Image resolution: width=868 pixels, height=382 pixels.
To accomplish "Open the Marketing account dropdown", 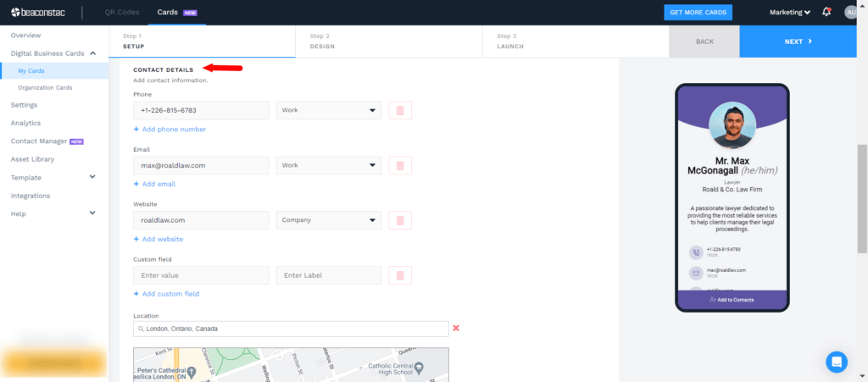I will 790,12.
